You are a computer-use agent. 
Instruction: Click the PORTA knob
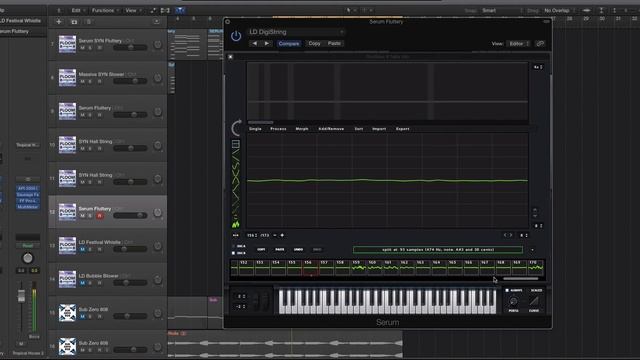pyautogui.click(x=513, y=301)
